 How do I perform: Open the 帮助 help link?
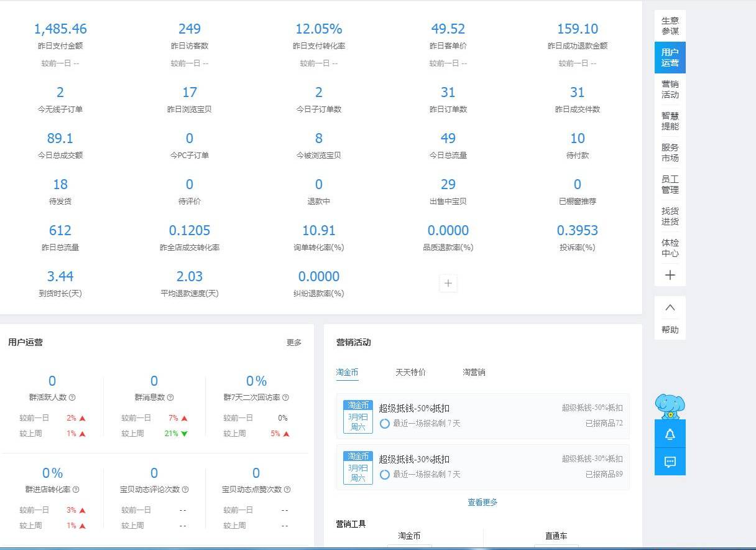click(x=670, y=330)
